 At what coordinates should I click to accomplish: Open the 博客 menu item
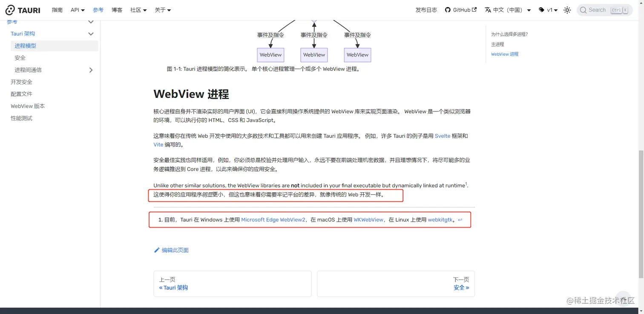coord(117,10)
